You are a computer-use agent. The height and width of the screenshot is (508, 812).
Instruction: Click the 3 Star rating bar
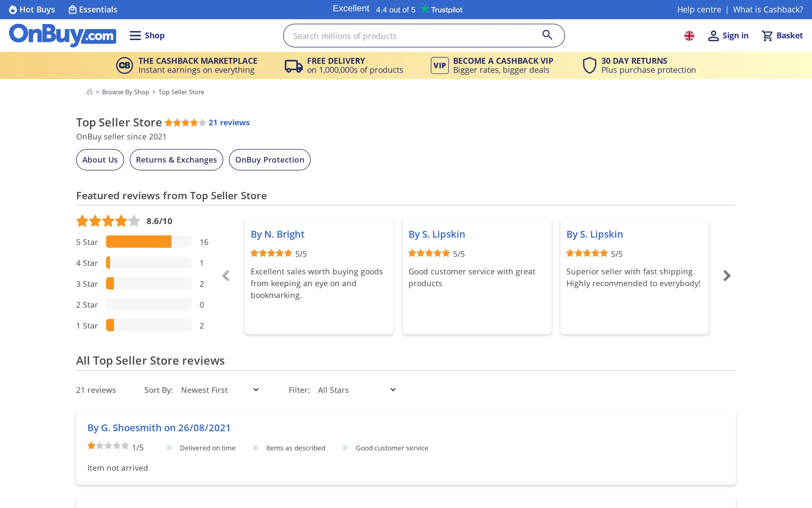coord(149,283)
